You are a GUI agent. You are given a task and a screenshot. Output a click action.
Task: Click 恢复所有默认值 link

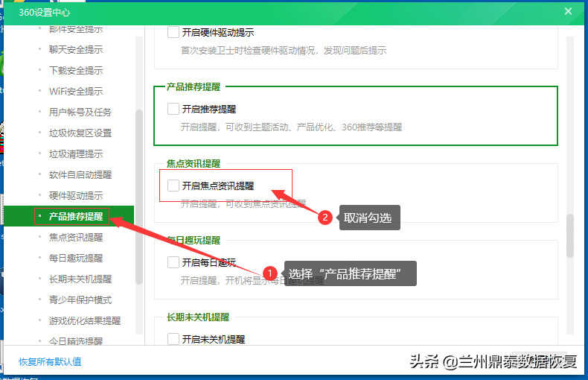coord(51,361)
